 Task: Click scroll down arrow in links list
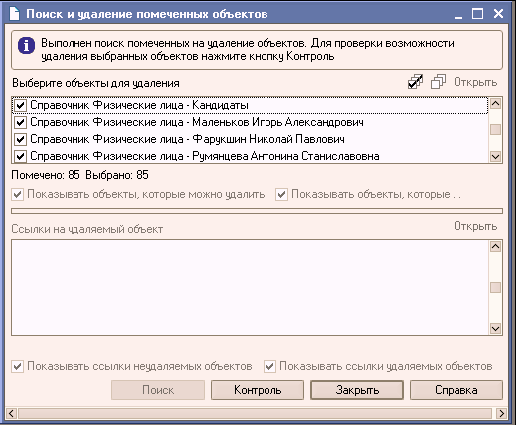pos(495,328)
